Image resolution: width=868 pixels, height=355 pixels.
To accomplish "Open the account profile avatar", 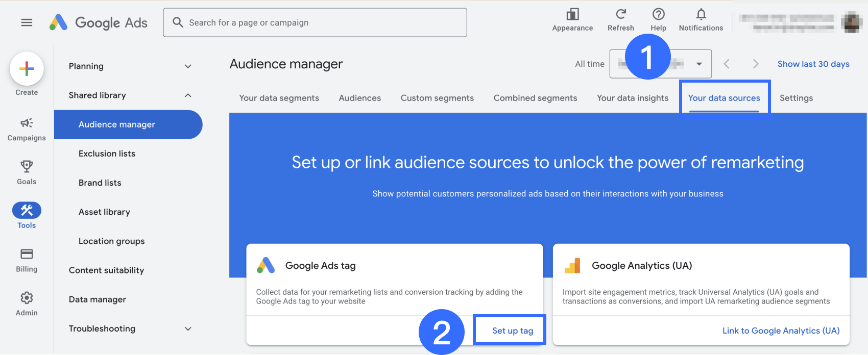I will point(852,22).
